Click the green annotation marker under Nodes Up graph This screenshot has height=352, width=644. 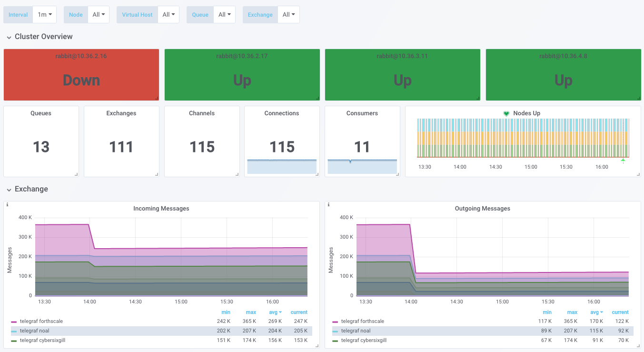(623, 161)
